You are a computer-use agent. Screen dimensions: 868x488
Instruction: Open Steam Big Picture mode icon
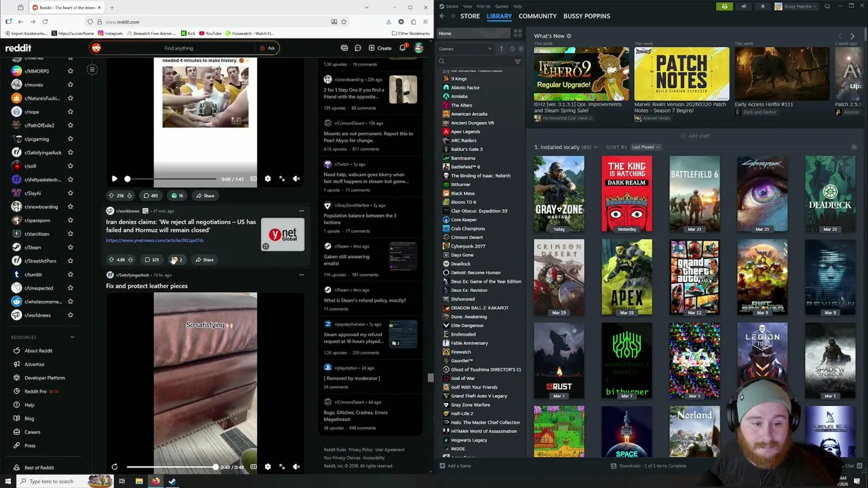[827, 6]
